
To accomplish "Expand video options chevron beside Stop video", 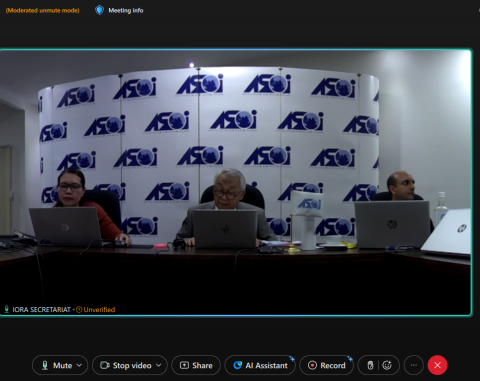I will (x=159, y=365).
